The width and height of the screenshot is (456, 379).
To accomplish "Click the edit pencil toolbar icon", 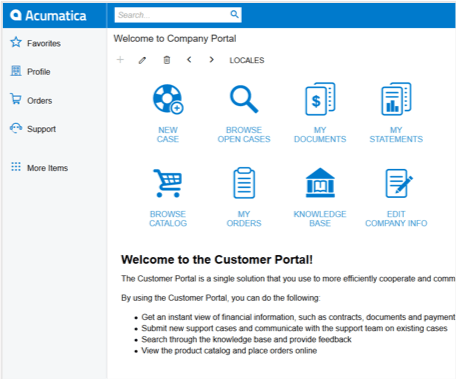I will point(142,60).
